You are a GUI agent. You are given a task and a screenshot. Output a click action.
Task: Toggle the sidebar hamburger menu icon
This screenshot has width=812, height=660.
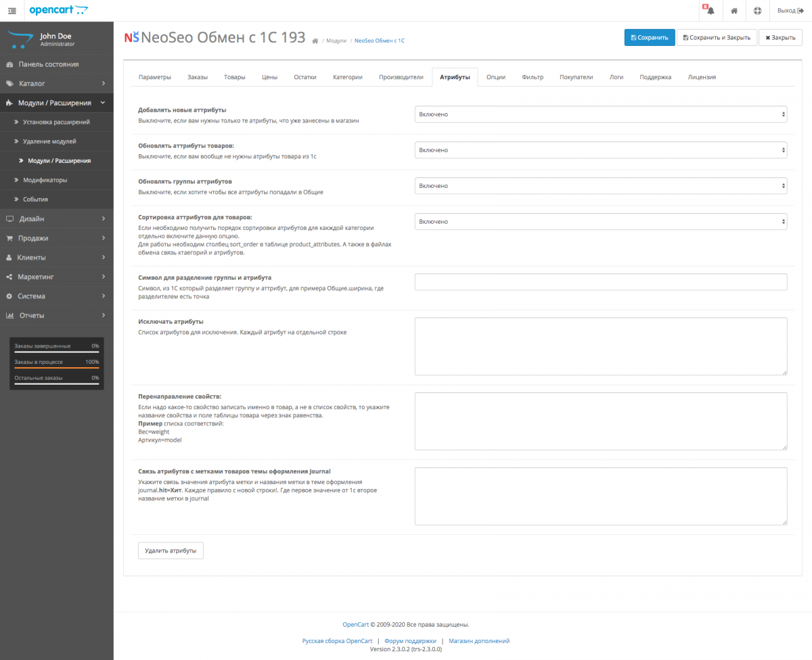click(x=12, y=10)
